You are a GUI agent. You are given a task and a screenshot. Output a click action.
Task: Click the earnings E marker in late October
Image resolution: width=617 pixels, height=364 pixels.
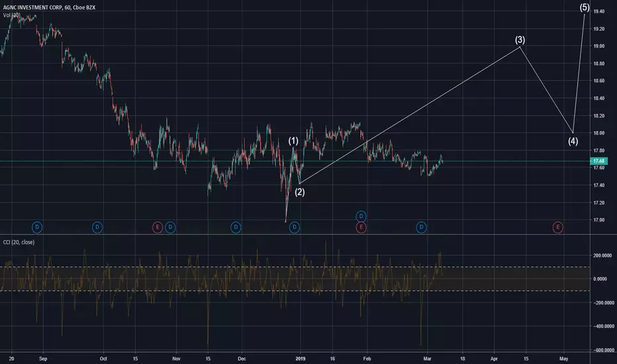158,227
